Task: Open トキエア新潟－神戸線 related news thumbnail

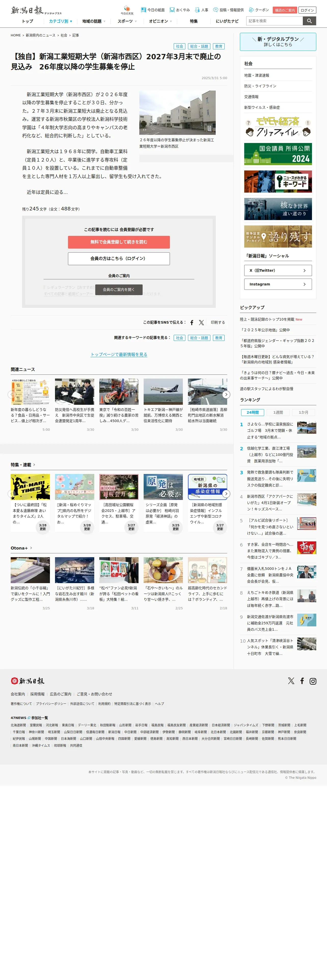Action: coord(163,392)
